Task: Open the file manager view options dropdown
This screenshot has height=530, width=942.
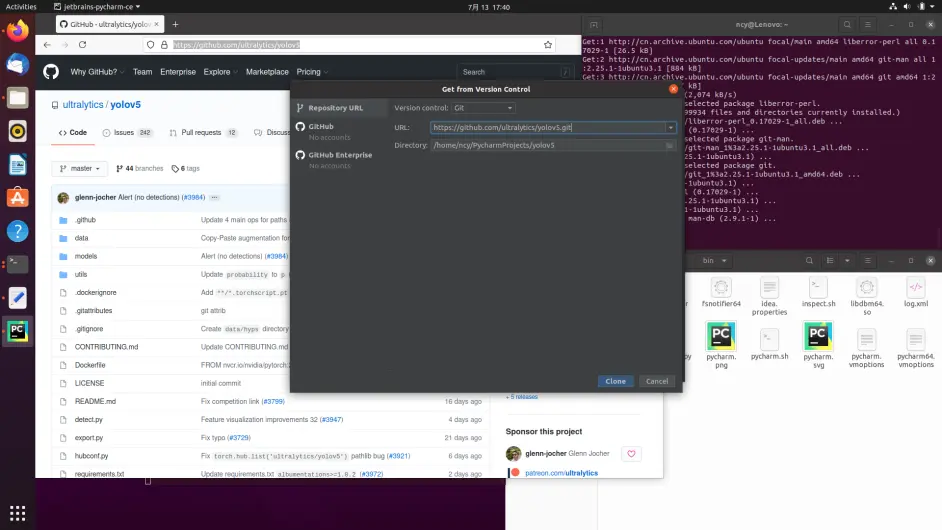Action: click(x=847, y=261)
